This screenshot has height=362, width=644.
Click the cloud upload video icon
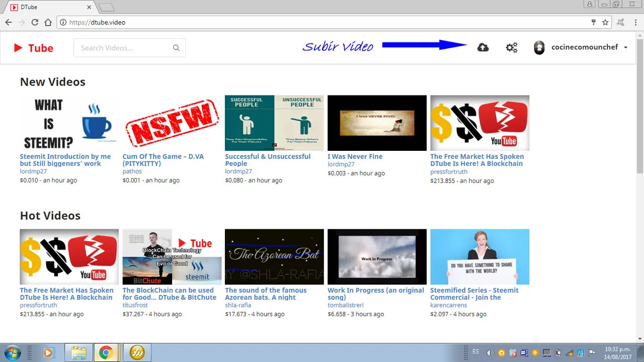click(482, 47)
